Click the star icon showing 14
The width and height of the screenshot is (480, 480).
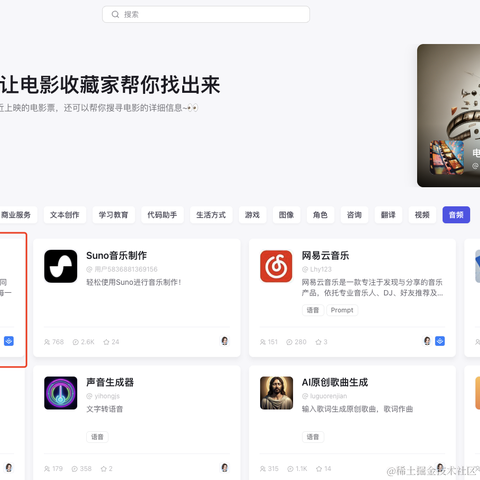pos(319,469)
